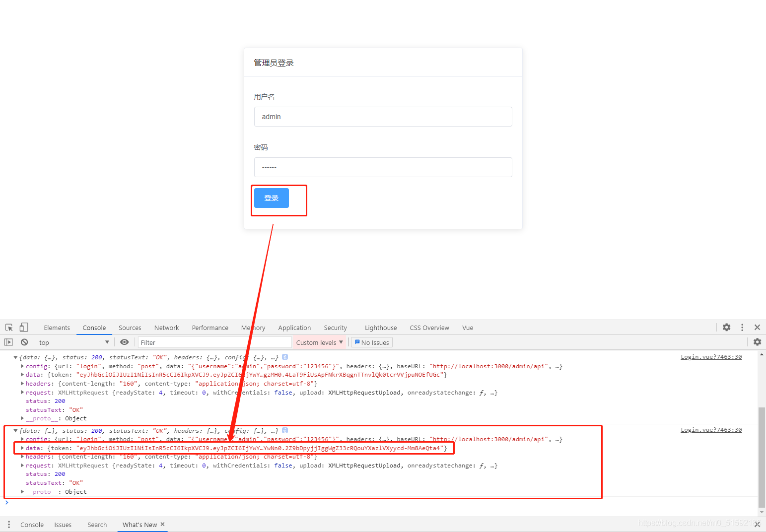
Task: Open the Sources tab
Action: coord(130,328)
